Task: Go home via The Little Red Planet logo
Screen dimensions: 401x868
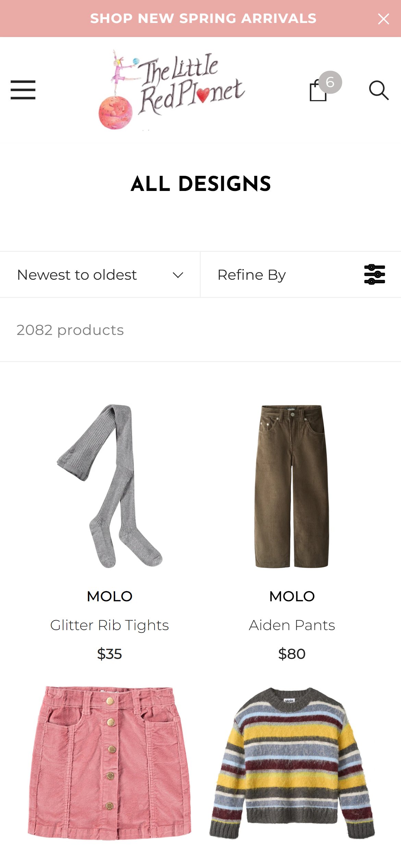Action: [x=172, y=90]
